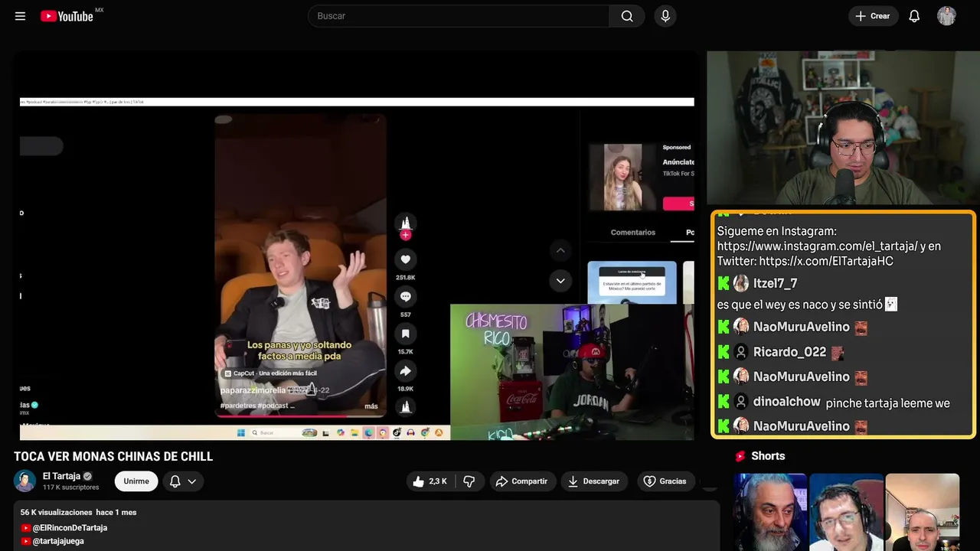
Task: Click the Ricardo_022 username in chat
Action: click(789, 353)
